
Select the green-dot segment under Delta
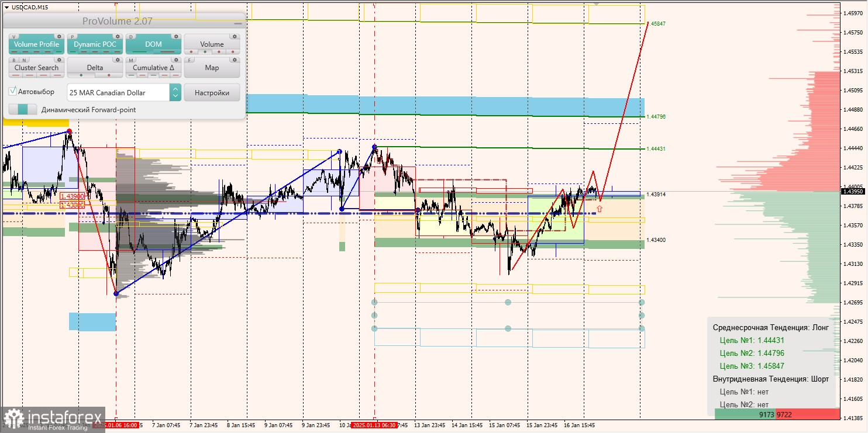click(81, 75)
